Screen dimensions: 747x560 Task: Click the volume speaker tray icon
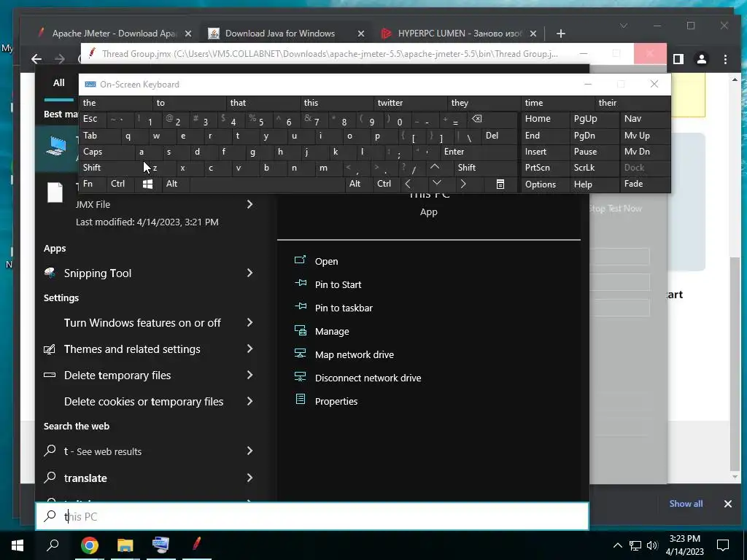[652, 545]
